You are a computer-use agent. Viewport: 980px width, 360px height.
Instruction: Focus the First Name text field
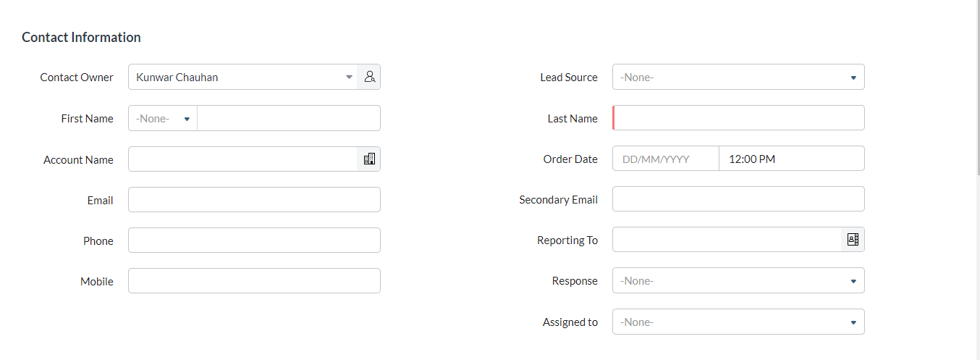pyautogui.click(x=289, y=118)
